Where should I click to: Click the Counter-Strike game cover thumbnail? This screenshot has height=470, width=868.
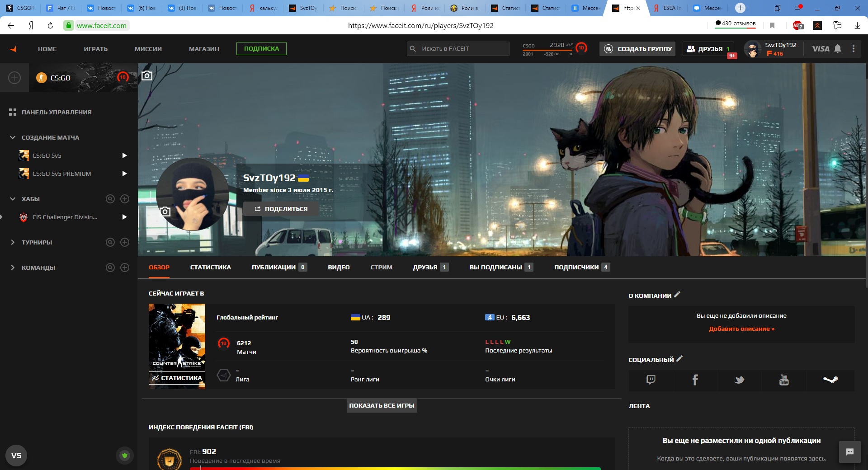pyautogui.click(x=177, y=337)
